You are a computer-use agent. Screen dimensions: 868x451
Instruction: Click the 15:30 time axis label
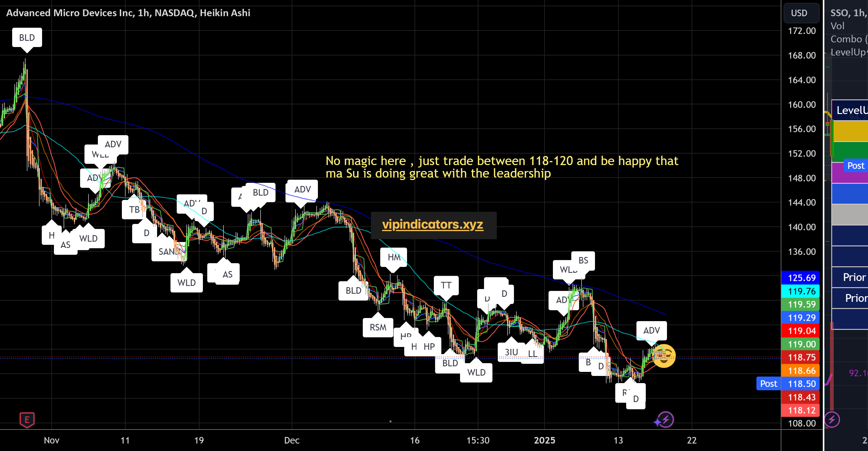478,440
